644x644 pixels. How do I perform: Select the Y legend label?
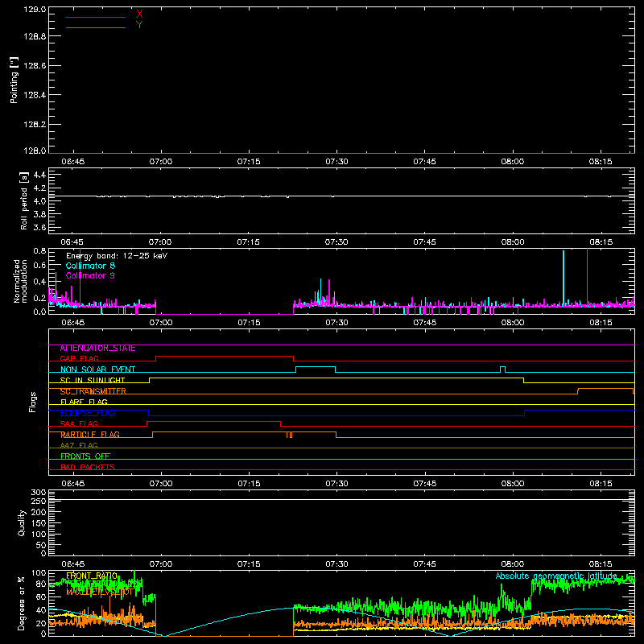tap(139, 25)
